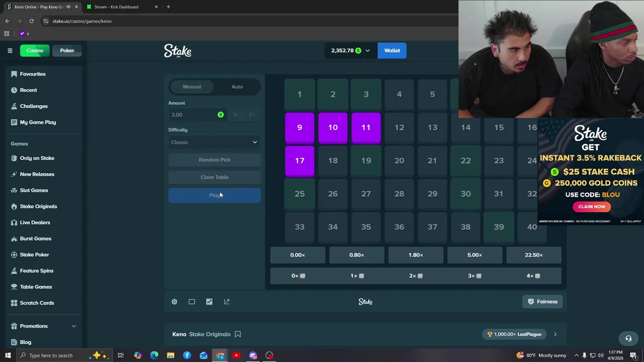The height and width of the screenshot is (362, 644).
Task: Click the bet Amount input field
Action: tap(197, 115)
